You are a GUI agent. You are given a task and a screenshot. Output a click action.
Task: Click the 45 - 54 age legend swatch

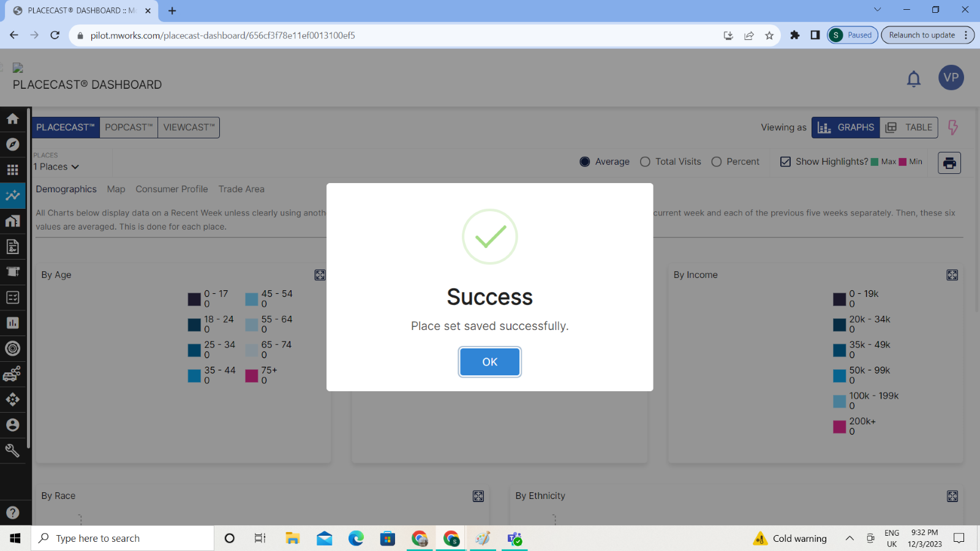251,299
